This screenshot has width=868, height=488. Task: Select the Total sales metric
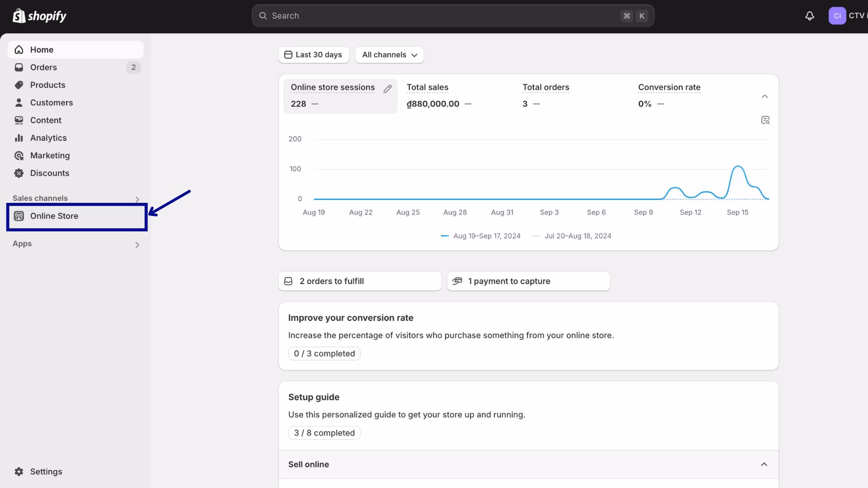(457, 96)
